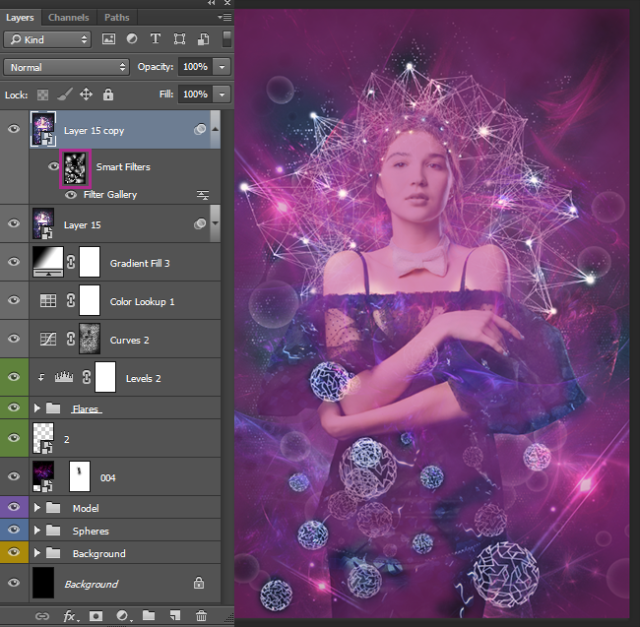Click the lock image pixels brush icon

(x=65, y=94)
